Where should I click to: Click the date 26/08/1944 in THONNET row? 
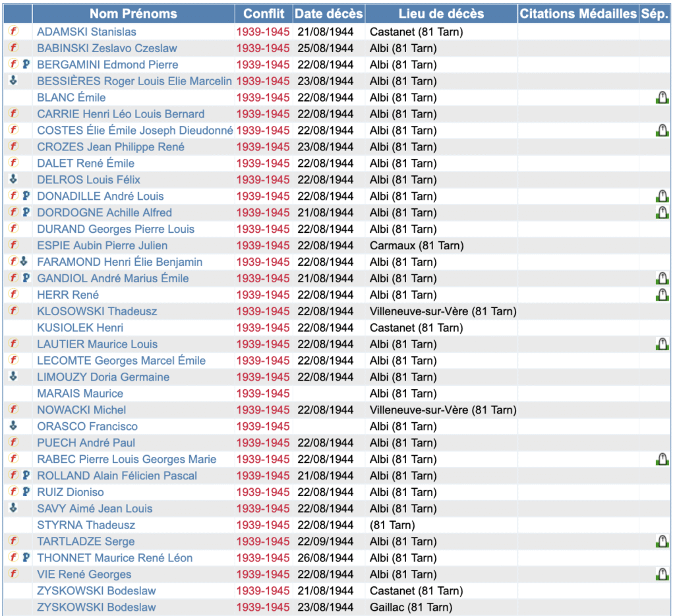coord(326,558)
